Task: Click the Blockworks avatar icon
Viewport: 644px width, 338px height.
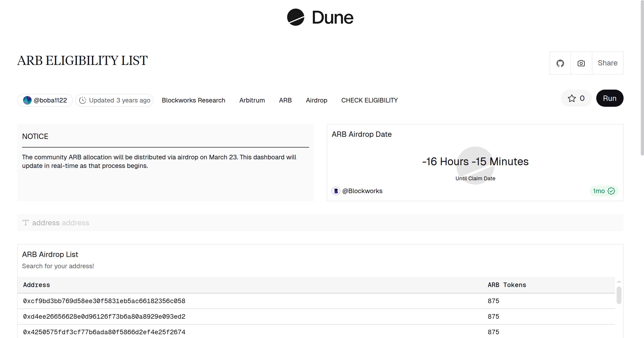Action: (336, 191)
